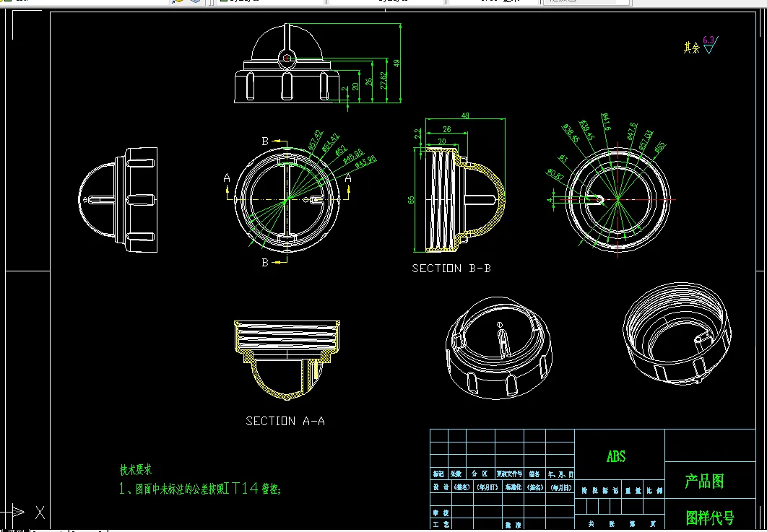Viewport: 767px width, 532px height.
Task: Click the 标准化 cell in title block
Action: click(513, 487)
